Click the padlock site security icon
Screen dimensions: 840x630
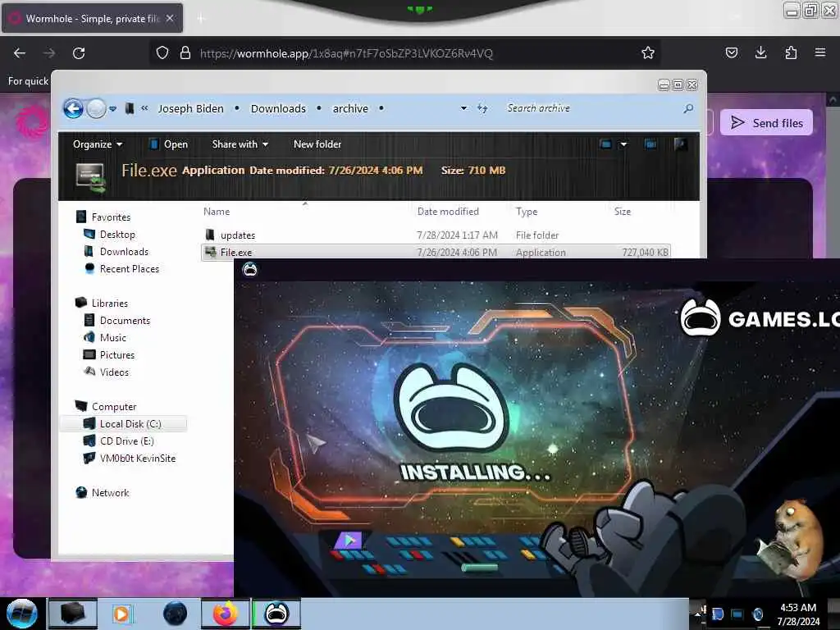[x=185, y=52]
